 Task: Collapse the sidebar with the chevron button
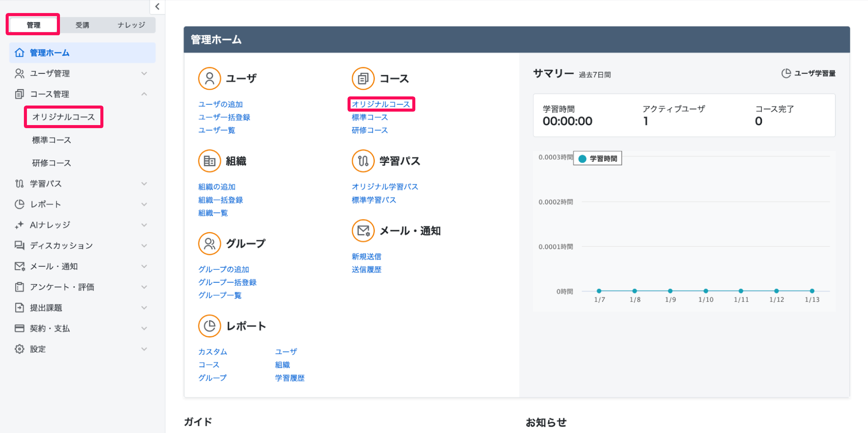157,7
